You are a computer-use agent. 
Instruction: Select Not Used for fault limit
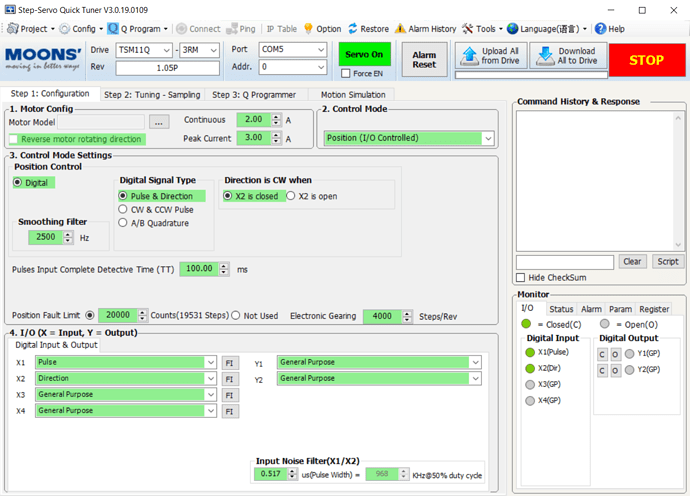236,316
